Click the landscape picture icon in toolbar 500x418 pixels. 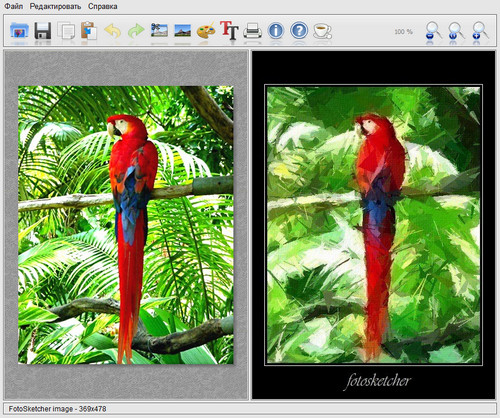coord(182,31)
